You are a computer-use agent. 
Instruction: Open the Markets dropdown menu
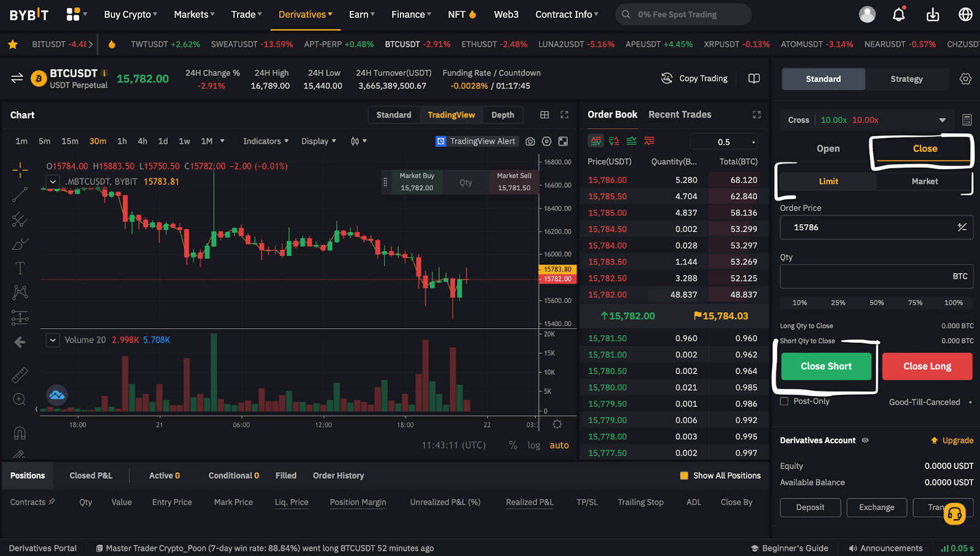pyautogui.click(x=194, y=14)
